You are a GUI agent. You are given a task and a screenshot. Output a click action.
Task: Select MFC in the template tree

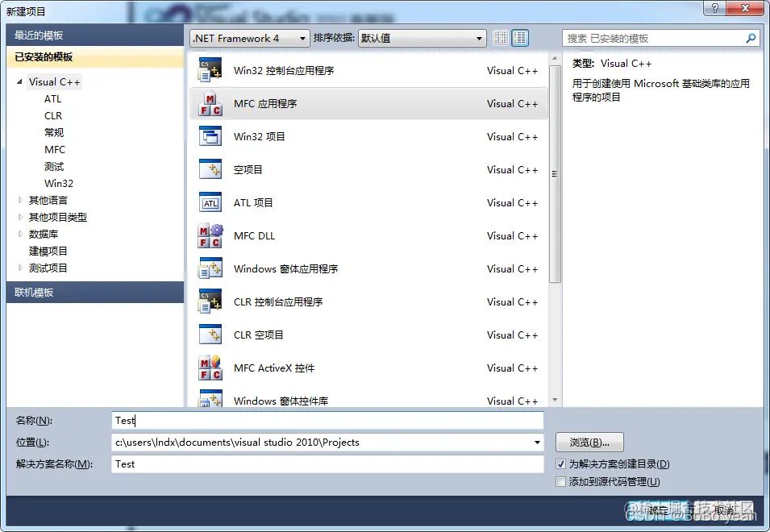point(55,150)
